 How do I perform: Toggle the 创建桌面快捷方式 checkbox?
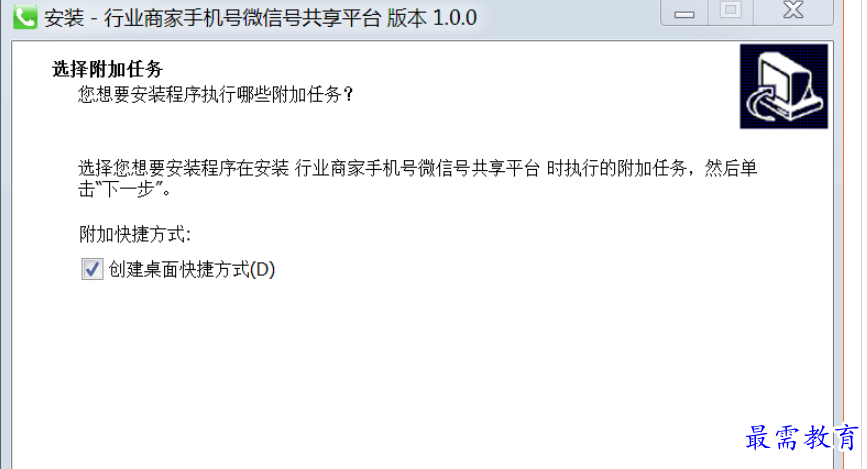coord(92,269)
